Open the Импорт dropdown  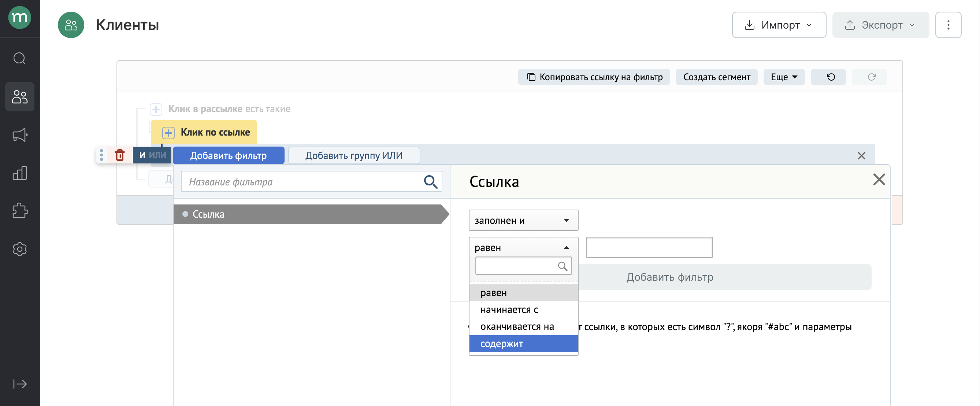click(779, 25)
